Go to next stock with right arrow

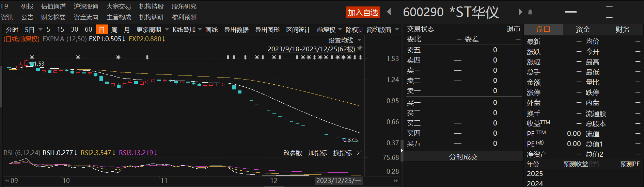[x=520, y=12]
